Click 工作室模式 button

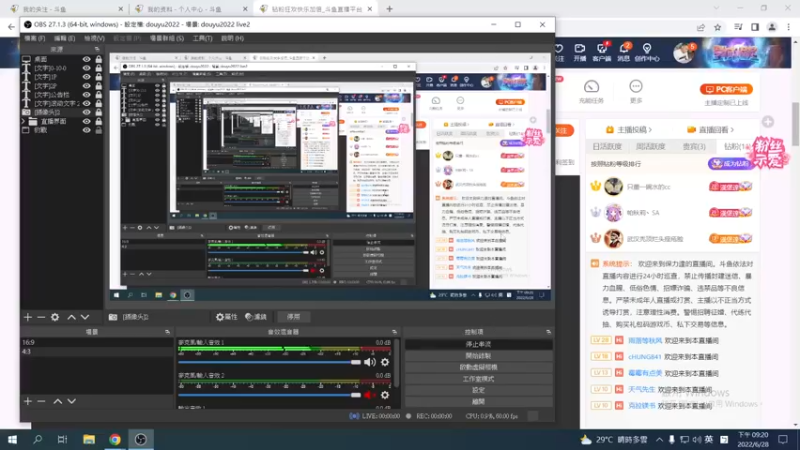[478, 379]
